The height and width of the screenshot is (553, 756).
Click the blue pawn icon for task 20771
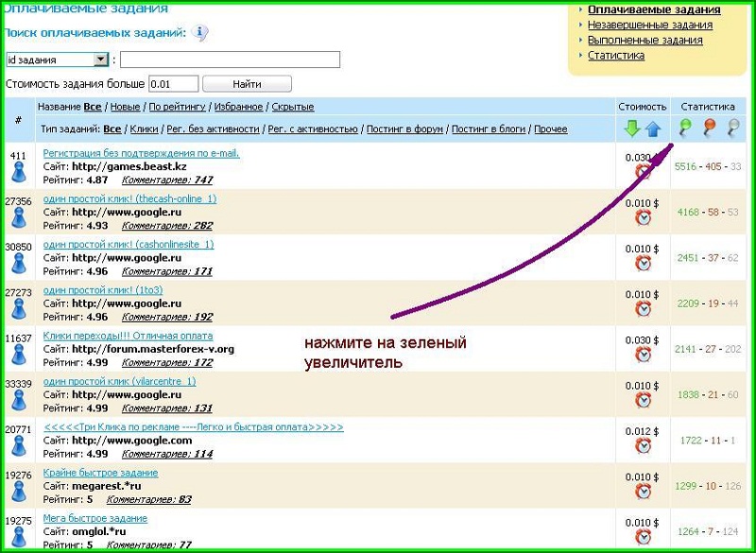[x=18, y=446]
